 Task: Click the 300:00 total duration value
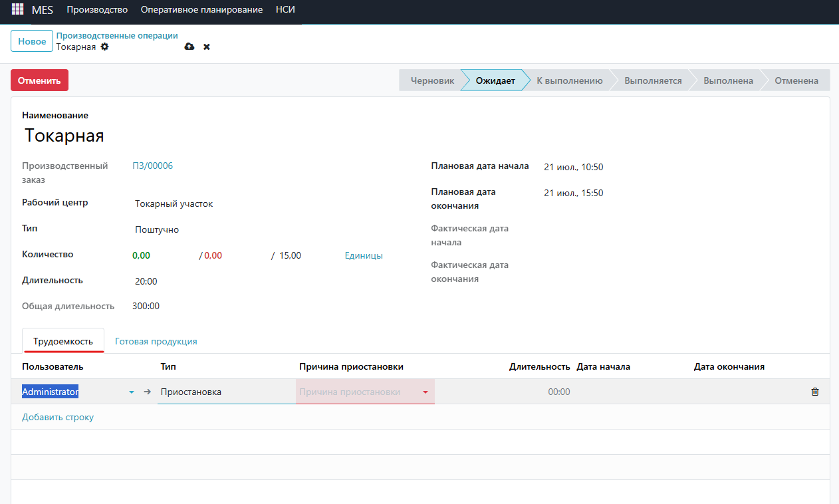click(x=146, y=306)
